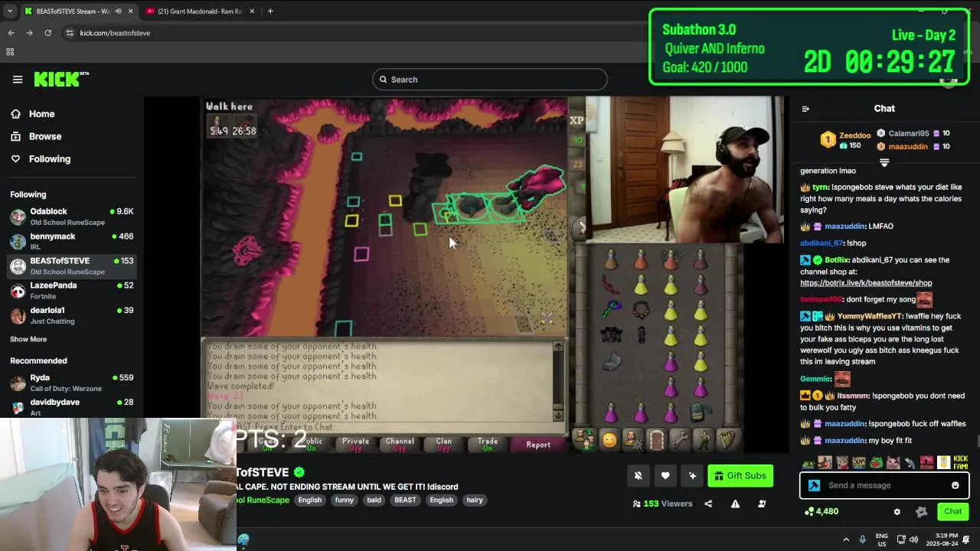Open the Kick hamburger menu
This screenshot has width=980, height=551.
[18, 80]
